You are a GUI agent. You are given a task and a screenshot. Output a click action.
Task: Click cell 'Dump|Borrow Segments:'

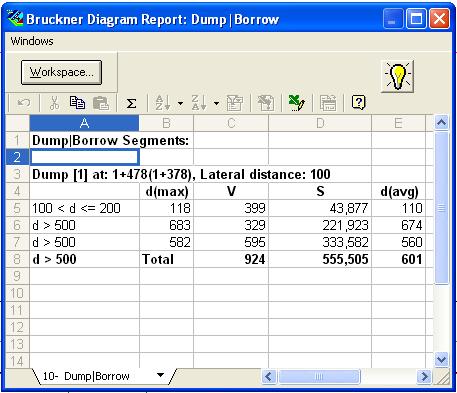point(110,140)
